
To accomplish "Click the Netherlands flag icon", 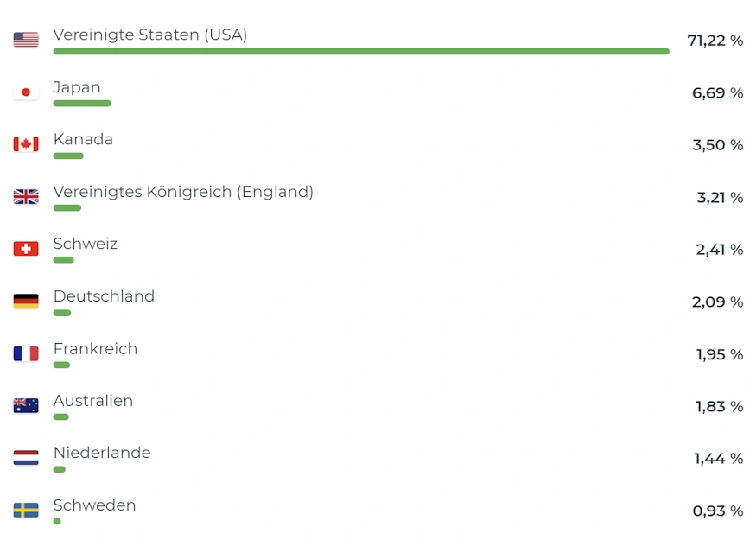I will pos(26,458).
